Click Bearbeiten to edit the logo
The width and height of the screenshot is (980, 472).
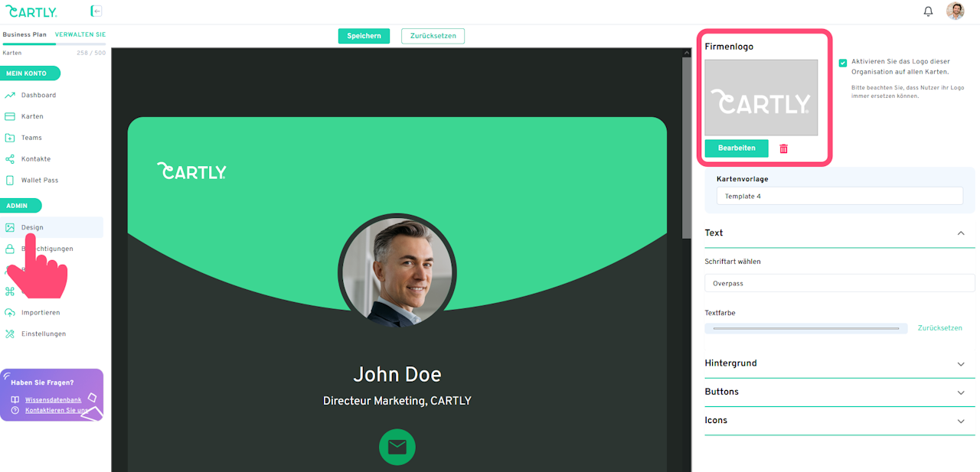coord(737,148)
